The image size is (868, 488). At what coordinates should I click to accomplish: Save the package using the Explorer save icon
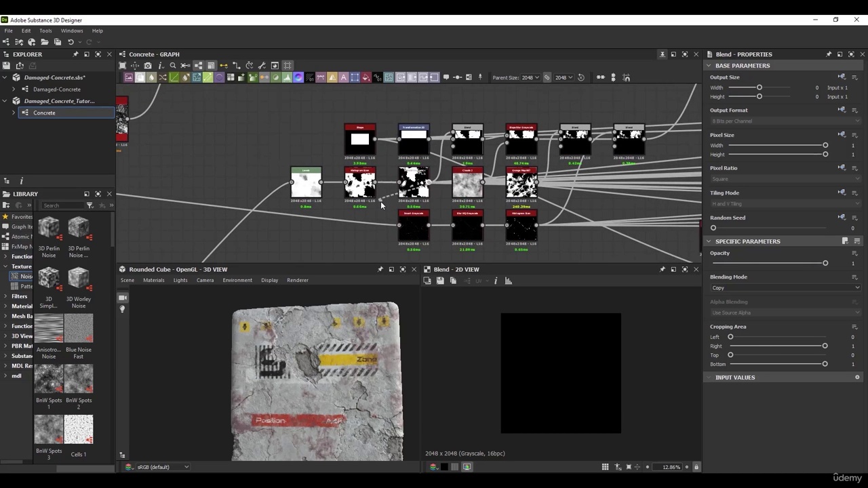[6, 66]
